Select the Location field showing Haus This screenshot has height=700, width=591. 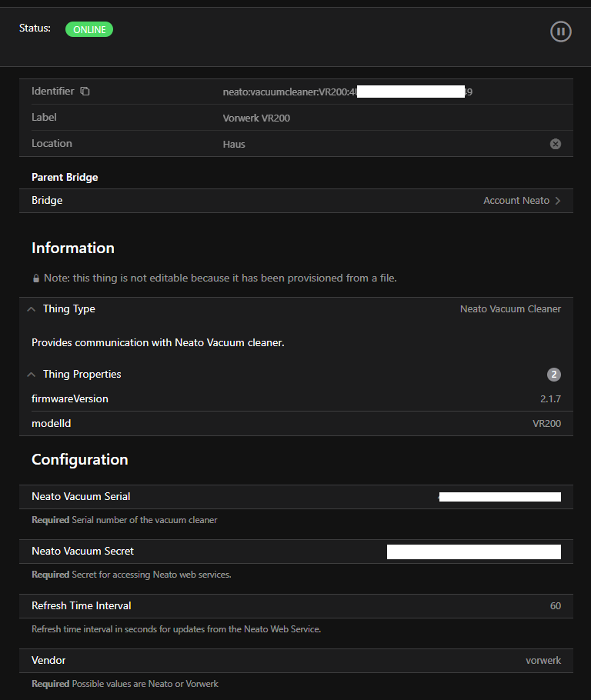pos(234,145)
